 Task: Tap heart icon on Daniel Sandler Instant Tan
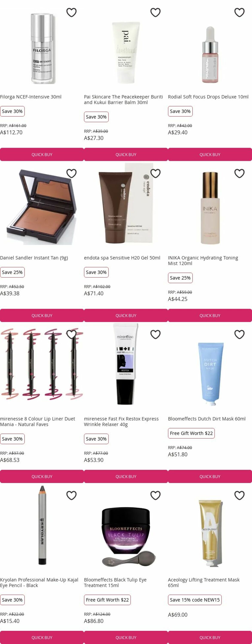[x=71, y=173]
